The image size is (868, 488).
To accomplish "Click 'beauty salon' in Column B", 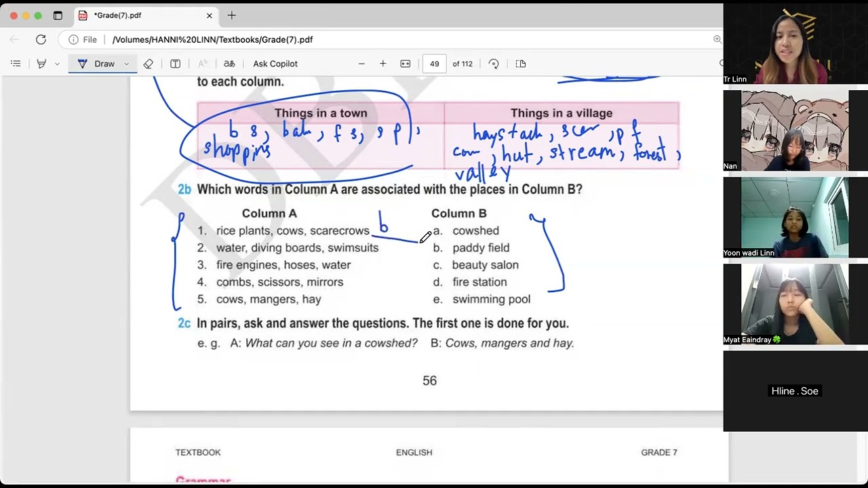I will [486, 265].
